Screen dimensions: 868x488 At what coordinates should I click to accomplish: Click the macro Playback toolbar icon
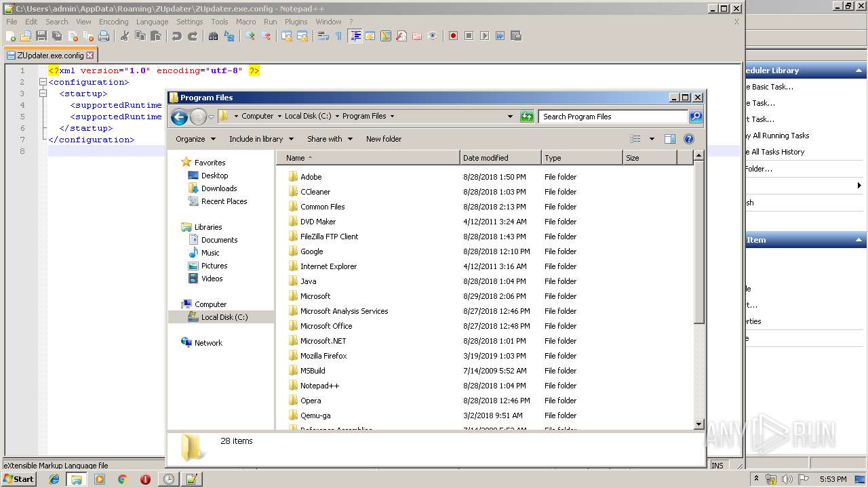[x=484, y=36]
